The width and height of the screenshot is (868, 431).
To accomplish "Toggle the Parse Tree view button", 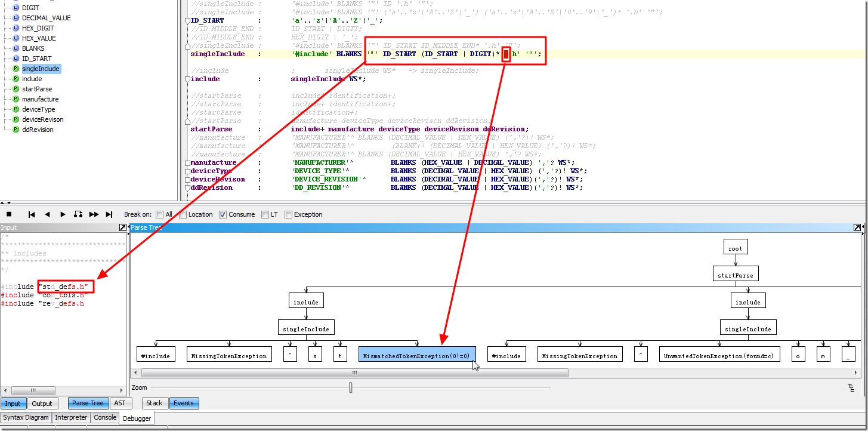I will [88, 404].
